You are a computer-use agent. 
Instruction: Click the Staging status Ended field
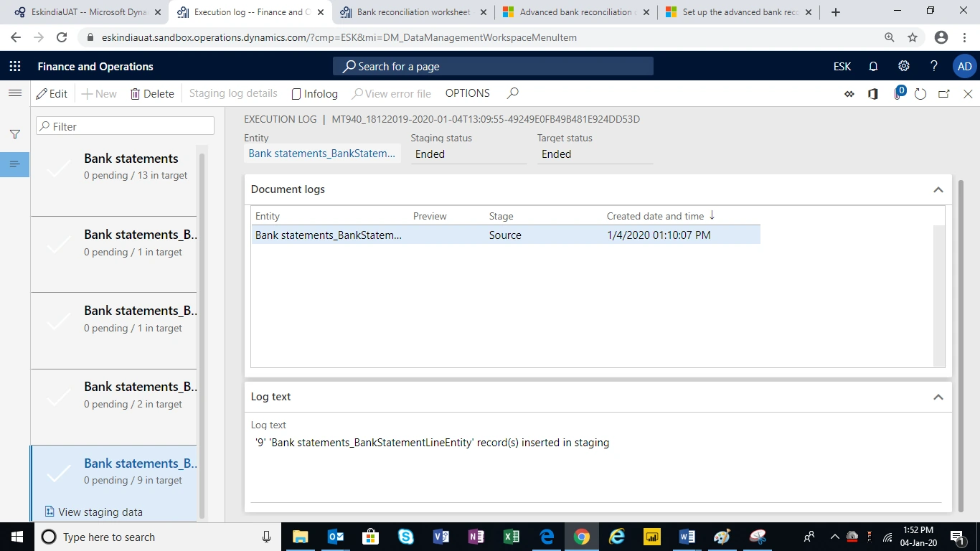click(x=469, y=154)
